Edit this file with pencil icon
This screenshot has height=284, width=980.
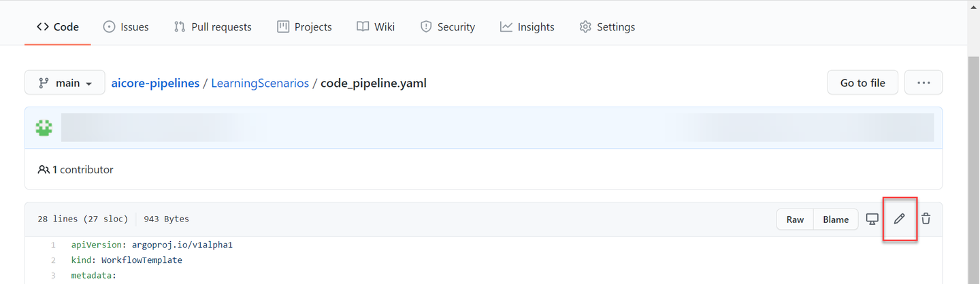pos(899,219)
